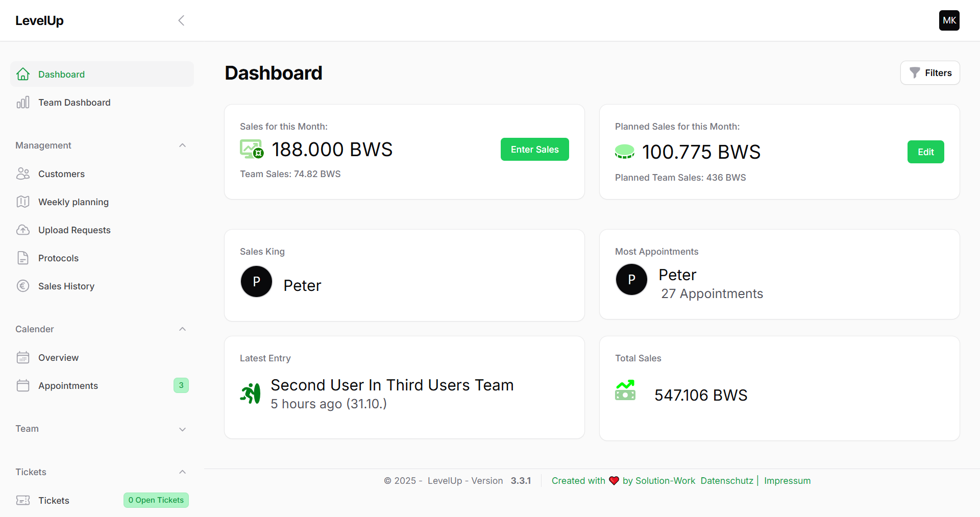Collapse the Calender section
Image resolution: width=980 pixels, height=517 pixels.
click(182, 329)
